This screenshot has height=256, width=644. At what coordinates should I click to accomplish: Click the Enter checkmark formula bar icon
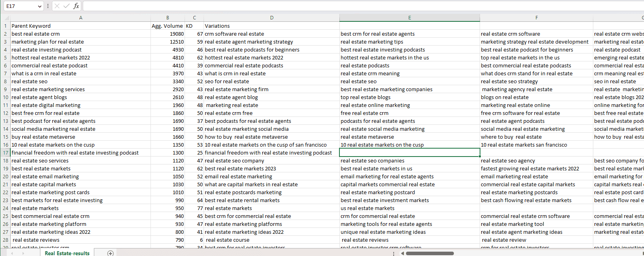coord(66,6)
